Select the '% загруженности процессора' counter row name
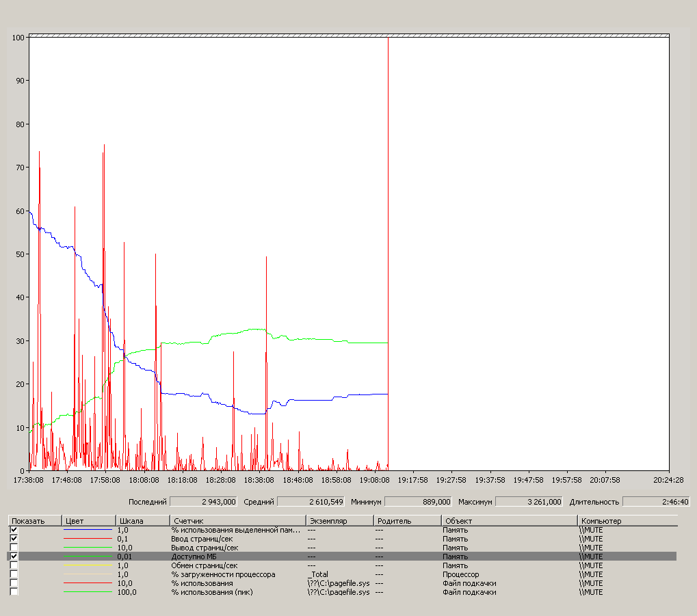 click(x=223, y=574)
